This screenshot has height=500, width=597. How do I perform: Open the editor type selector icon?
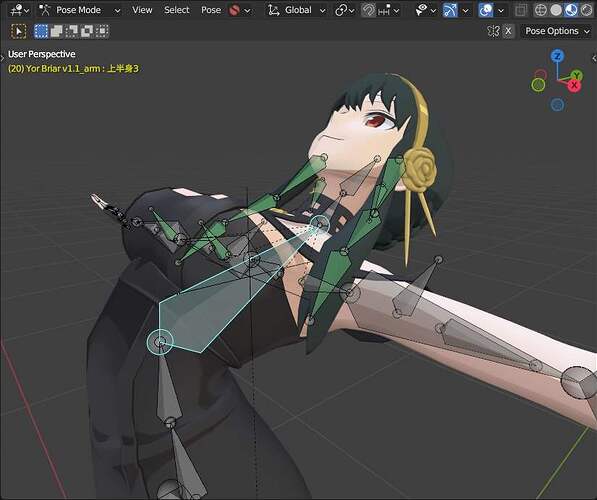pyautogui.click(x=19, y=10)
